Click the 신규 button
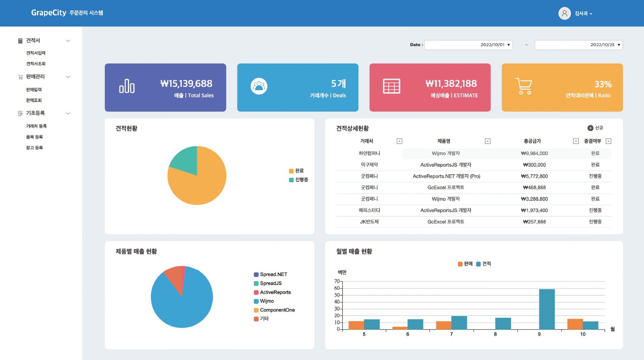 595,128
